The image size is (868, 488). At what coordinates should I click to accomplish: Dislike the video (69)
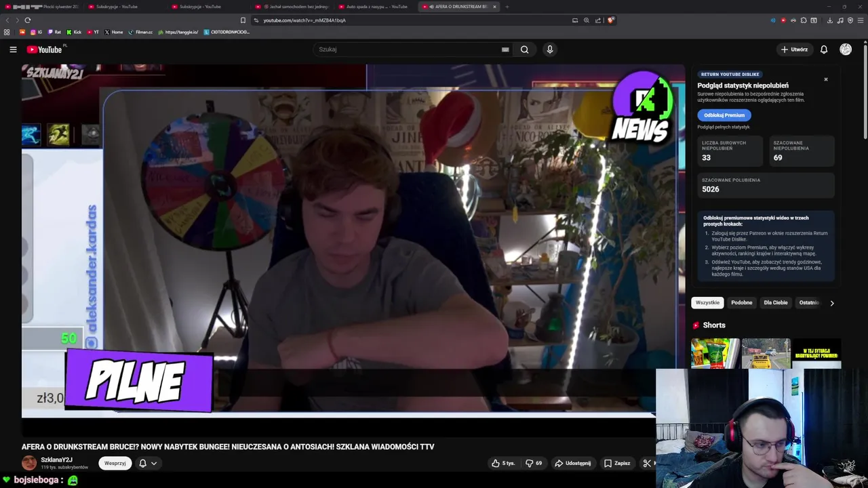[534, 463]
